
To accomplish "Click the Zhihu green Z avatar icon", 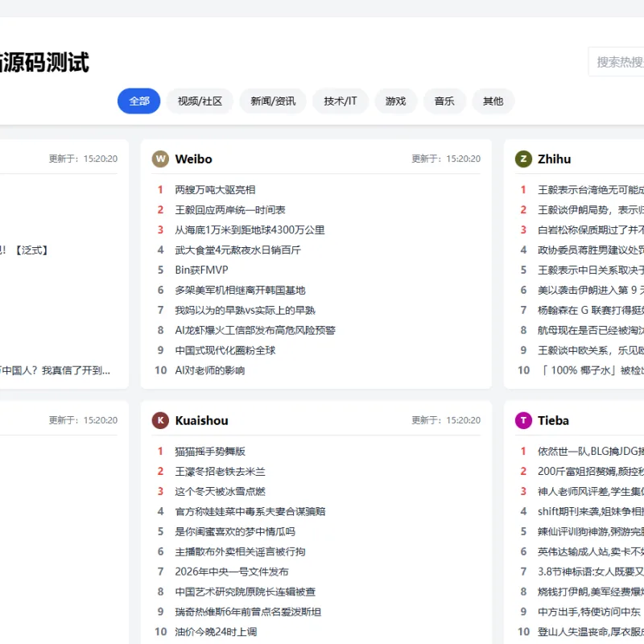I will 523,159.
